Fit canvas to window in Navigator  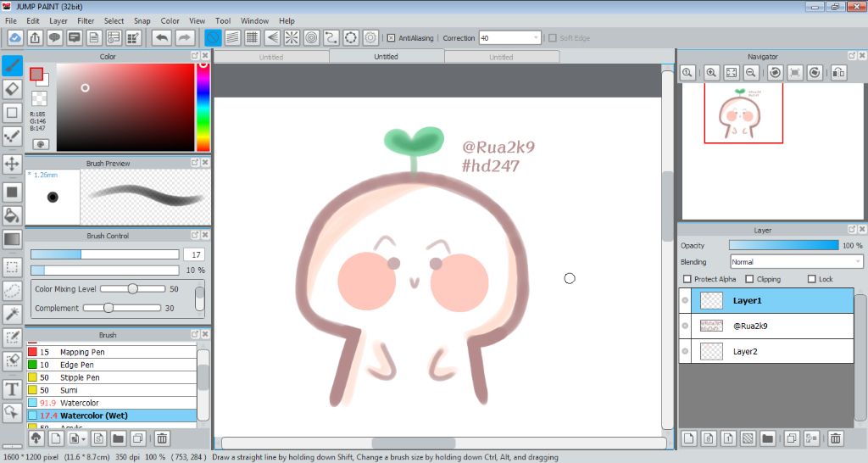click(x=732, y=73)
